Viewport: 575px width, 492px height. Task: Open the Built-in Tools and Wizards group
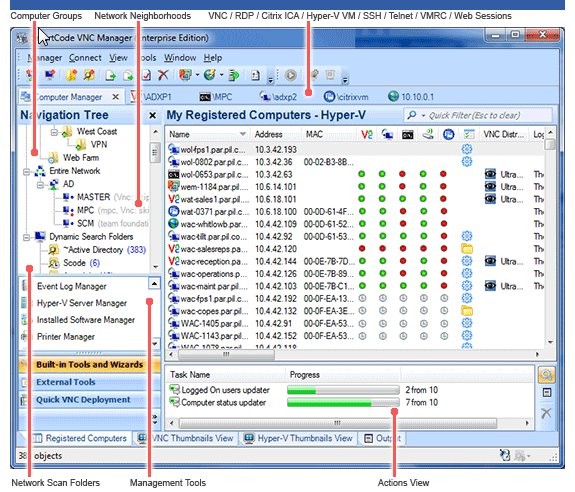pyautogui.click(x=89, y=364)
